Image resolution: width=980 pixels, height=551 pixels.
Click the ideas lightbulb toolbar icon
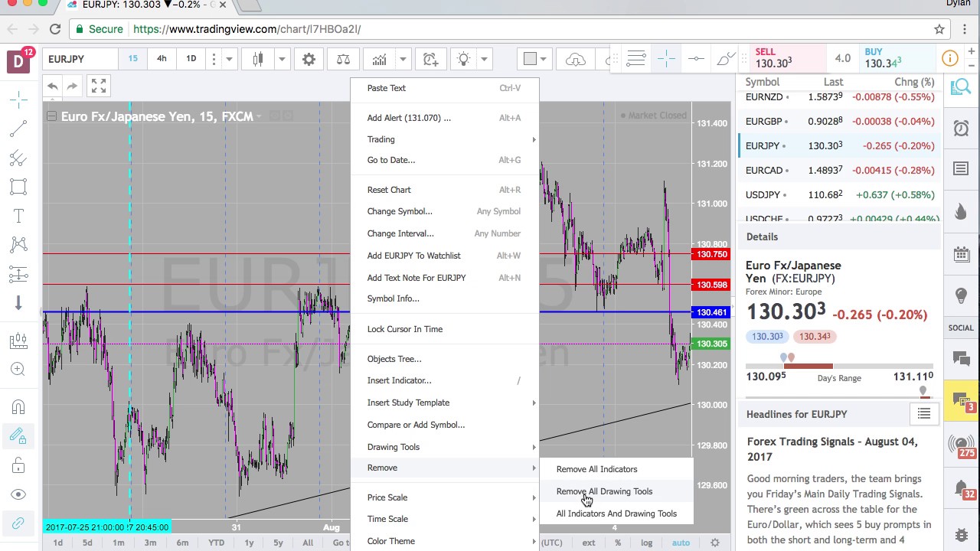pos(463,59)
